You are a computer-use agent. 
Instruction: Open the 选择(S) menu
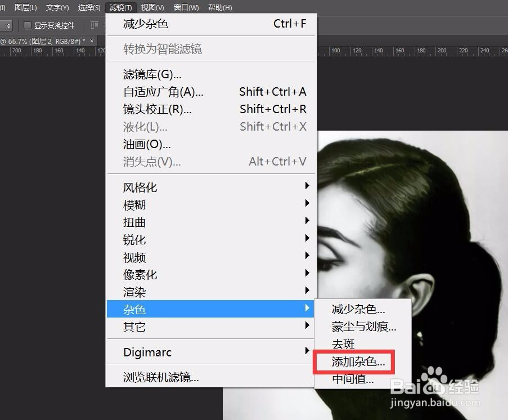click(x=89, y=7)
